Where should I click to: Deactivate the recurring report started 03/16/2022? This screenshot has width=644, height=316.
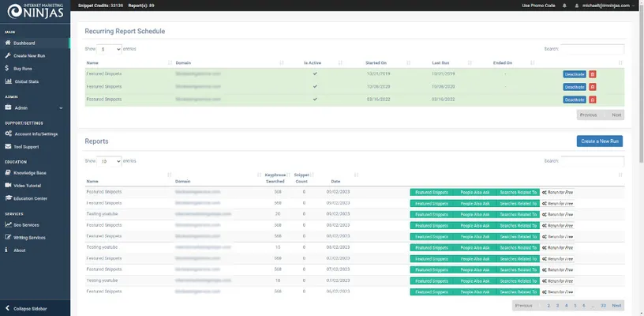(x=574, y=100)
